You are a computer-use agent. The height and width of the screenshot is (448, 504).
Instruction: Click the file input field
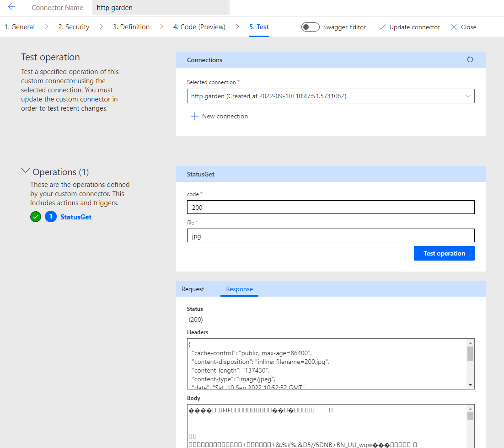(x=330, y=235)
